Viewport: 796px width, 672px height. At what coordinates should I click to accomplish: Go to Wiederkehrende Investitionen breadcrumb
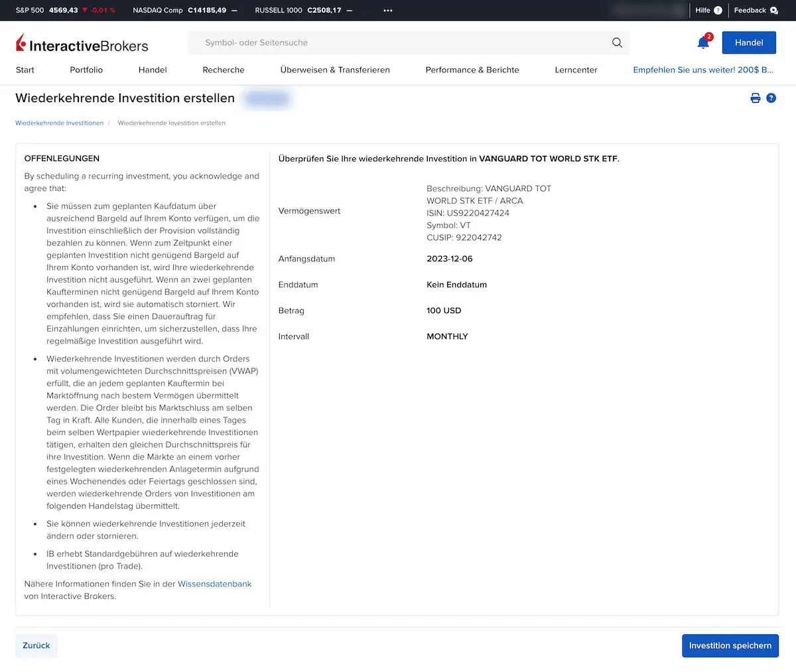pyautogui.click(x=60, y=123)
